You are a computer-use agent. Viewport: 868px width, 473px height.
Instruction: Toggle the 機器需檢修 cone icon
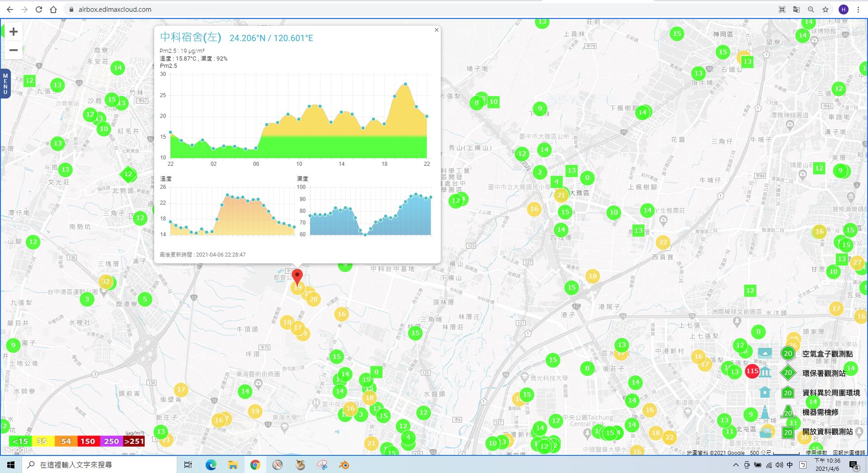click(x=765, y=412)
